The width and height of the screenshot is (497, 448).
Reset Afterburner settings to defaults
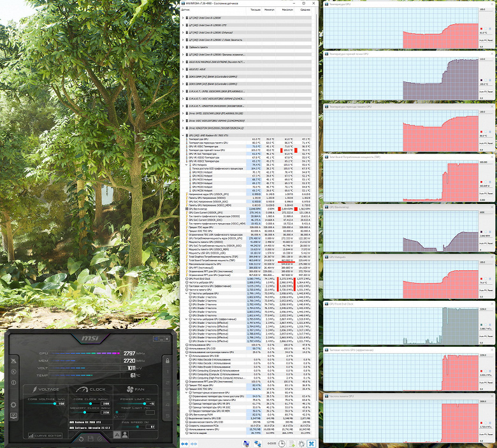pyautogui.click(x=81, y=439)
